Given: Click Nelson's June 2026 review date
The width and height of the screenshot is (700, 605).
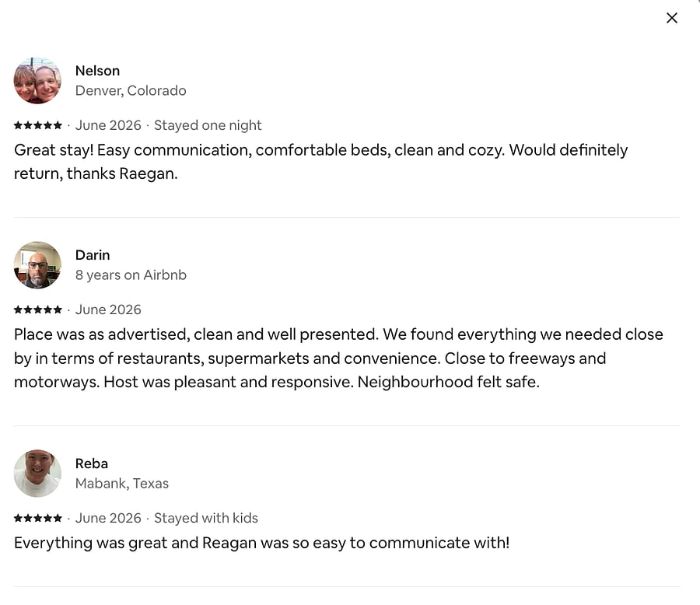Looking at the screenshot, I should [108, 125].
